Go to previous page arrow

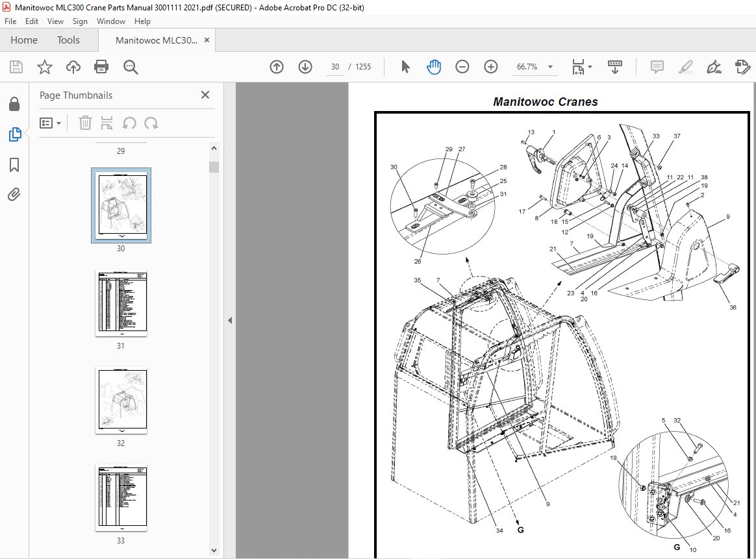[277, 67]
